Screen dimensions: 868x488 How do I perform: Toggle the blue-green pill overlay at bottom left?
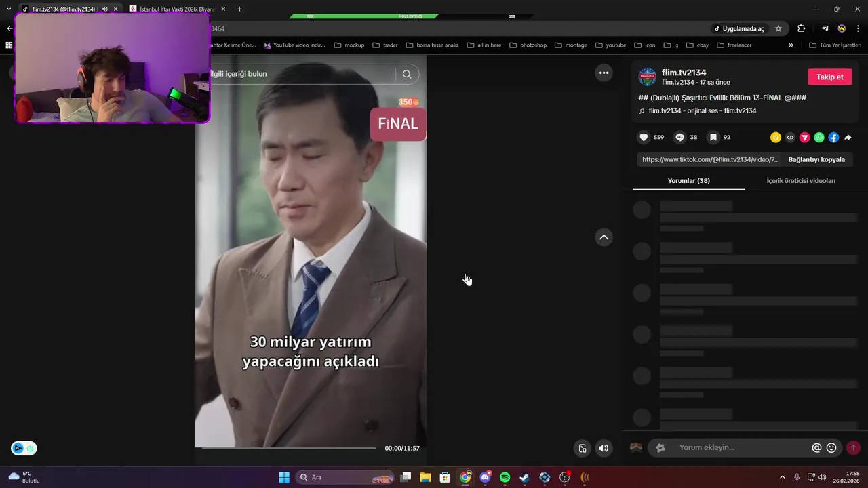click(x=24, y=448)
